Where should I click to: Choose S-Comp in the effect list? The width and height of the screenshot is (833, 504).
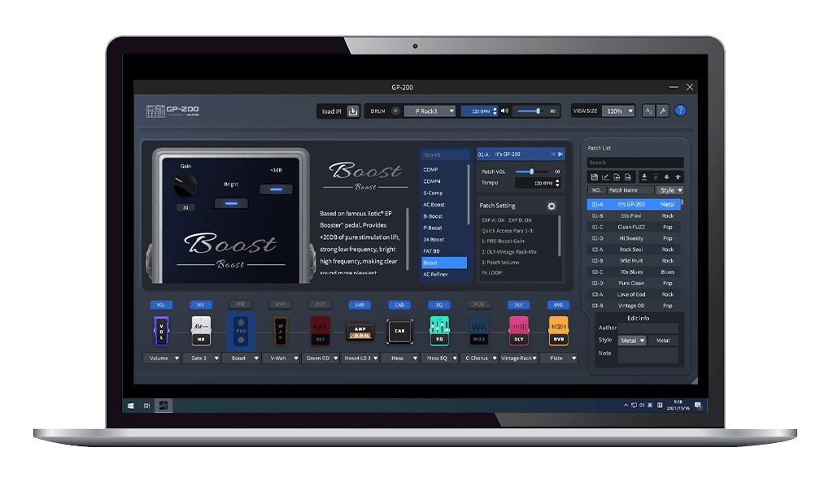[x=433, y=193]
